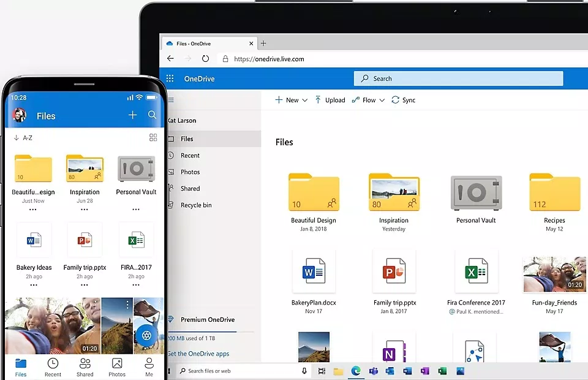Launch Excel from the Windows taskbar
This screenshot has width=588, height=380.
pos(442,371)
